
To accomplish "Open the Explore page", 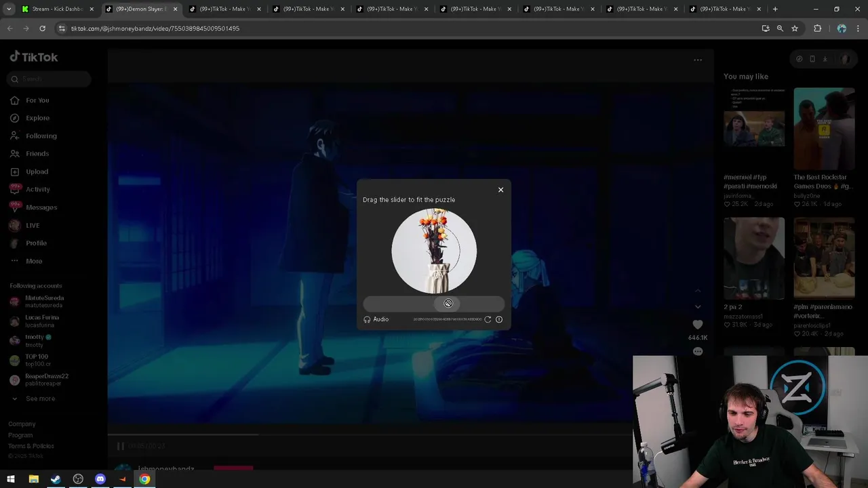I will point(37,118).
